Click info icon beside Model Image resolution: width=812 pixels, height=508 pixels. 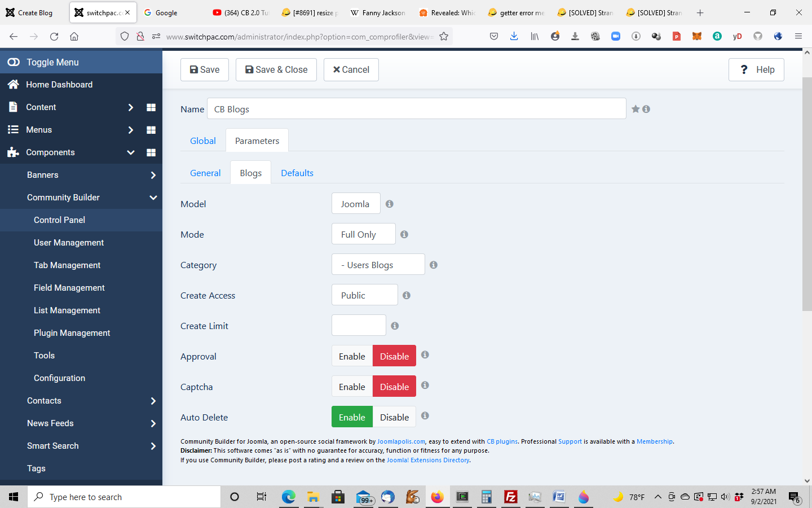click(390, 204)
